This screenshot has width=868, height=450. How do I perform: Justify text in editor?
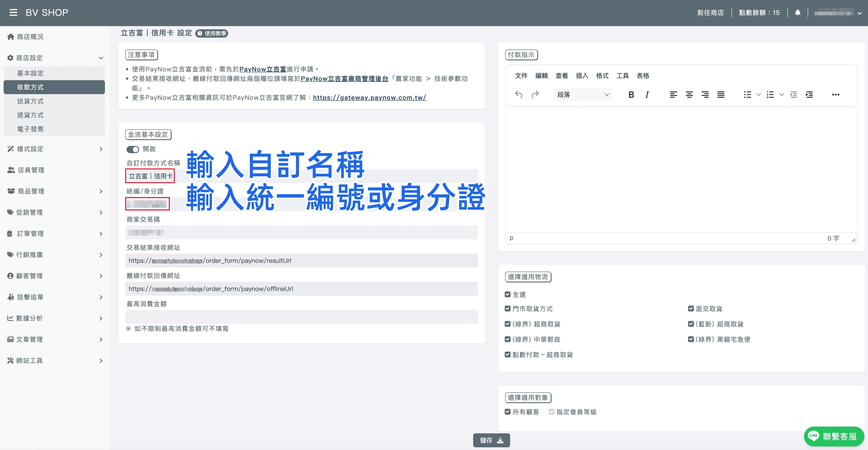[721, 95]
